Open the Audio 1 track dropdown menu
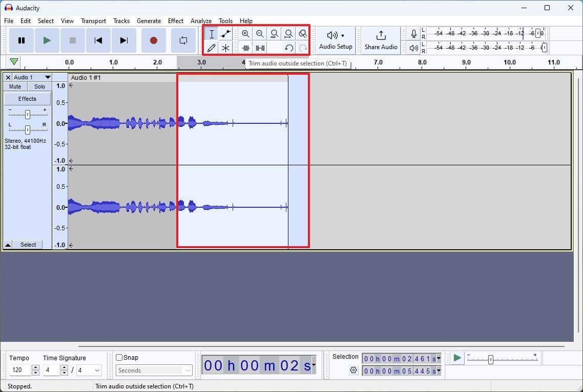583x392 pixels. click(x=48, y=77)
